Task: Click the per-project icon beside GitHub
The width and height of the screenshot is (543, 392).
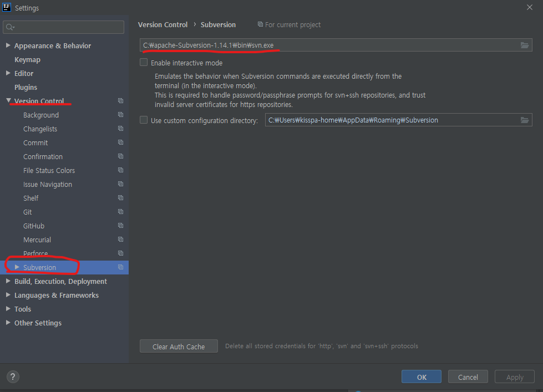Action: pyautogui.click(x=120, y=226)
